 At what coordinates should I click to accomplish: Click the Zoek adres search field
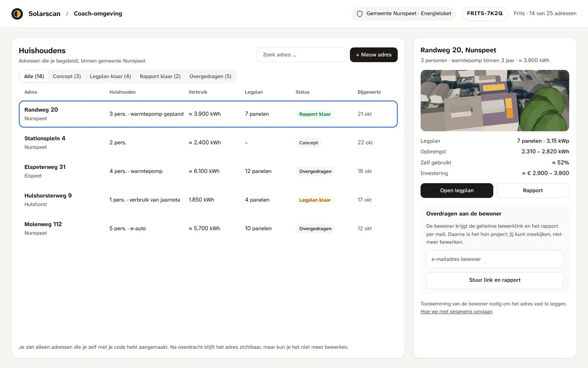tap(302, 55)
